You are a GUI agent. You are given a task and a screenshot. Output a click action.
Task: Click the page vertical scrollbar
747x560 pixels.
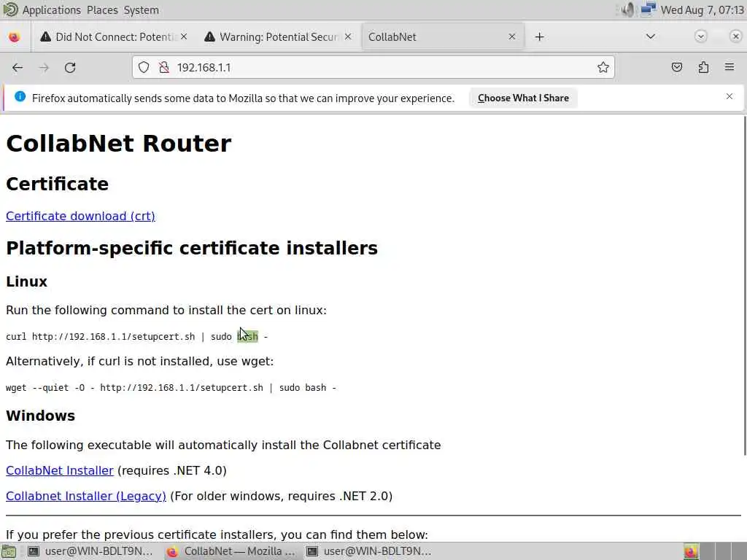pyautogui.click(x=744, y=285)
